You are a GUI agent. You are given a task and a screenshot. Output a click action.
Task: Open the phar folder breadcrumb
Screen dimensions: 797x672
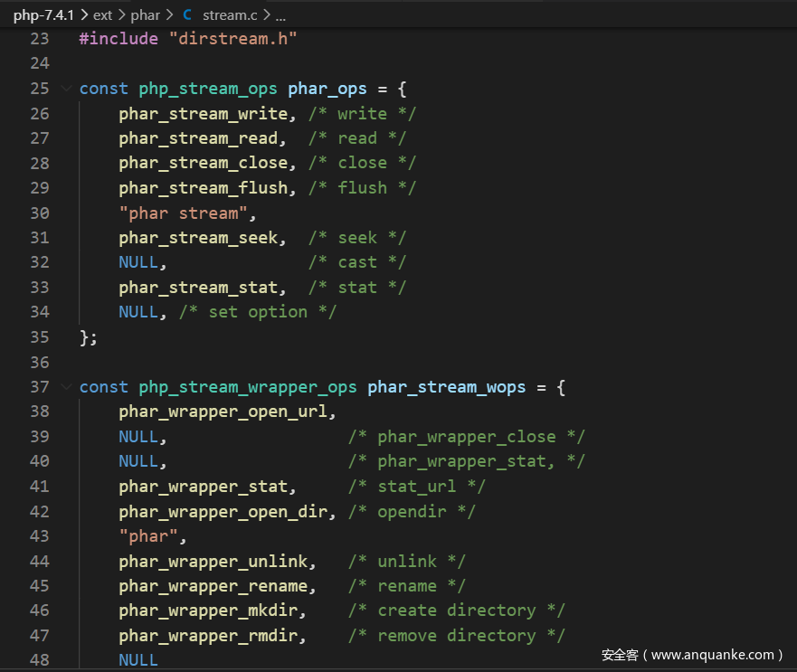coord(145,15)
